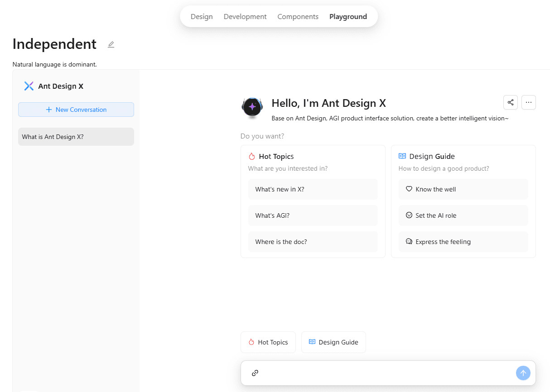550x392 pixels.
Task: Click the Ant Design X logo icon
Action: point(29,86)
